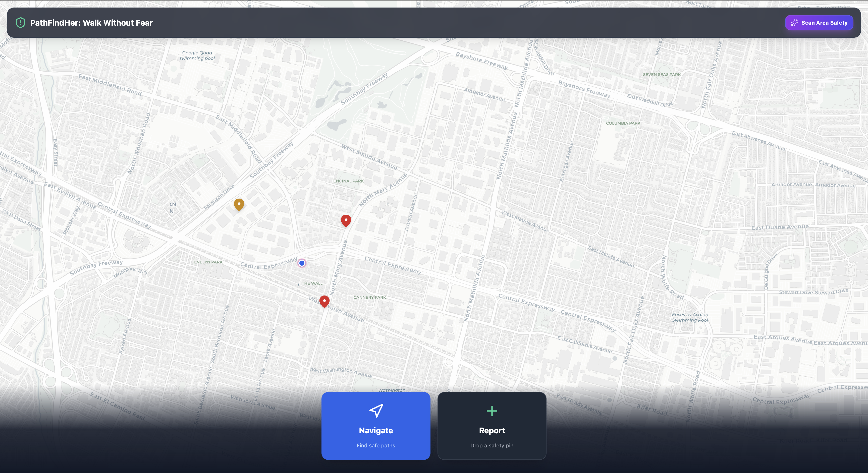Screen dimensions: 868x473
Task: Open the red danger pin on North Mary Avenue
Action: point(346,220)
